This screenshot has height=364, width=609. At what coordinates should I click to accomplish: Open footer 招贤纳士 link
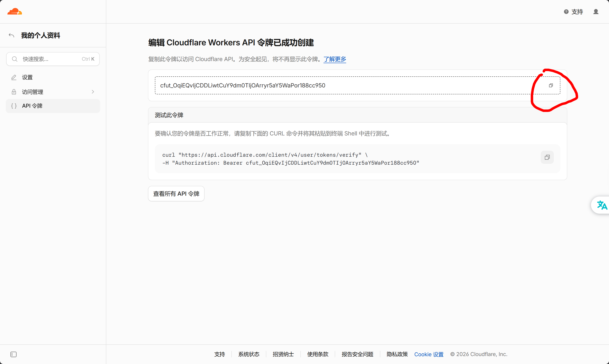pyautogui.click(x=283, y=354)
